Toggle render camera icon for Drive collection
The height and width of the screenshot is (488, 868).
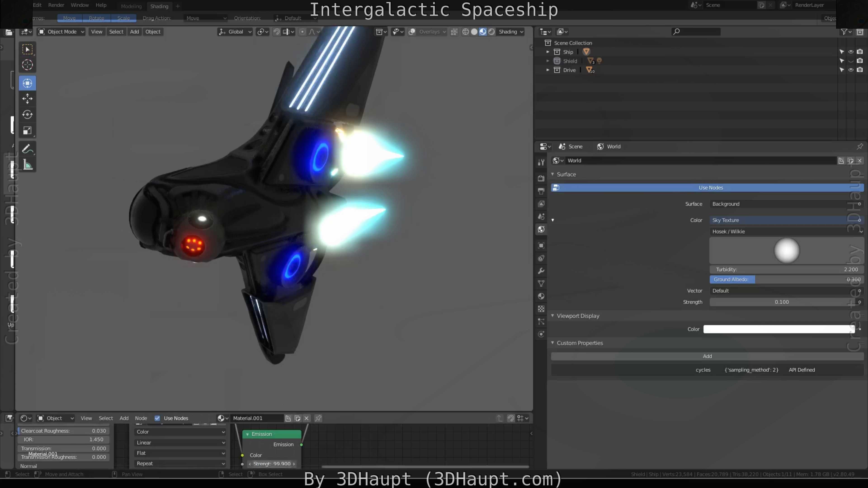click(x=860, y=70)
